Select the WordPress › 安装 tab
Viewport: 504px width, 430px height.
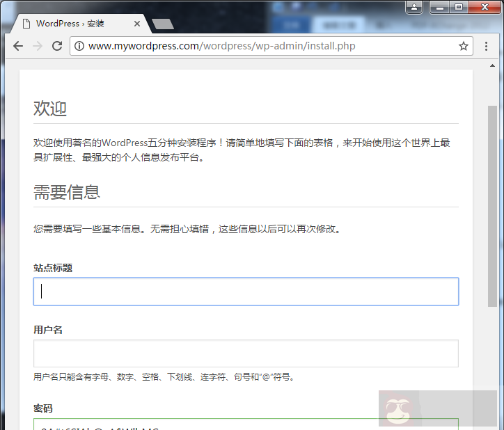[x=80, y=24]
